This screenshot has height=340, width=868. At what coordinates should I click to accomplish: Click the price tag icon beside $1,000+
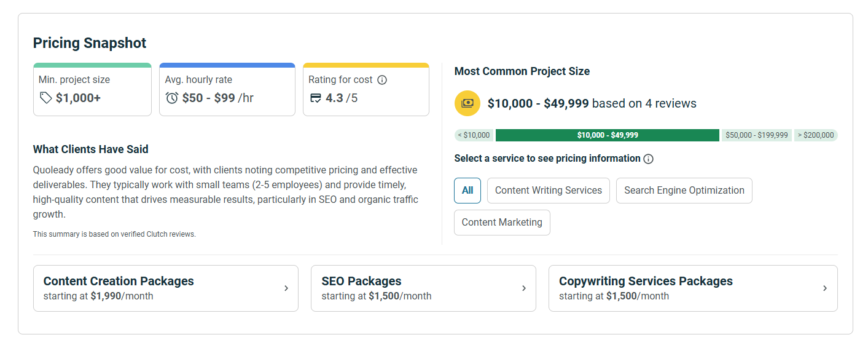tap(46, 98)
